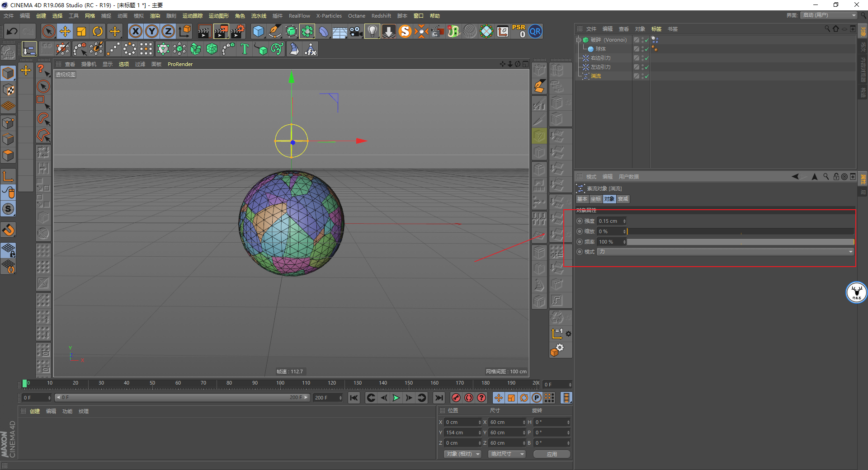Add the MoText object
This screenshot has height=470, width=868.
245,49
